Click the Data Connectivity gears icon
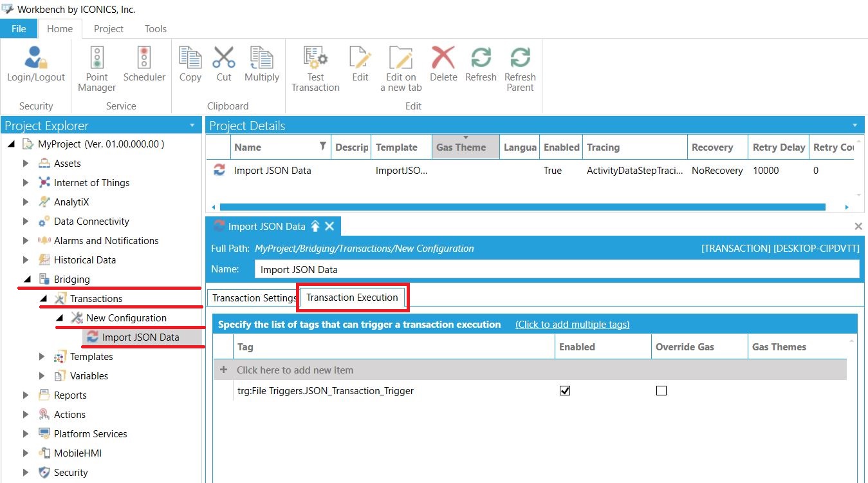This screenshot has height=483, width=868. point(44,222)
